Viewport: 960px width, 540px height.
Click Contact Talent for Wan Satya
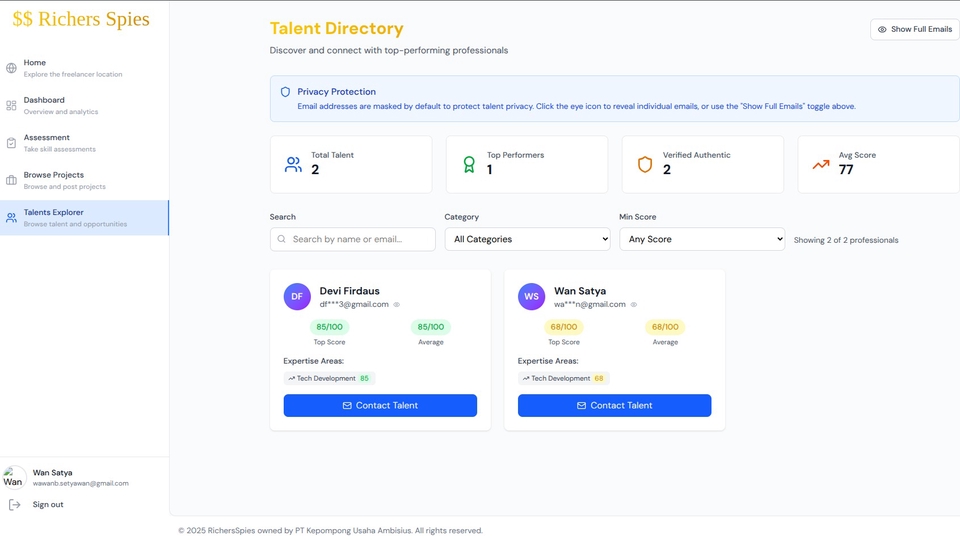pos(614,405)
